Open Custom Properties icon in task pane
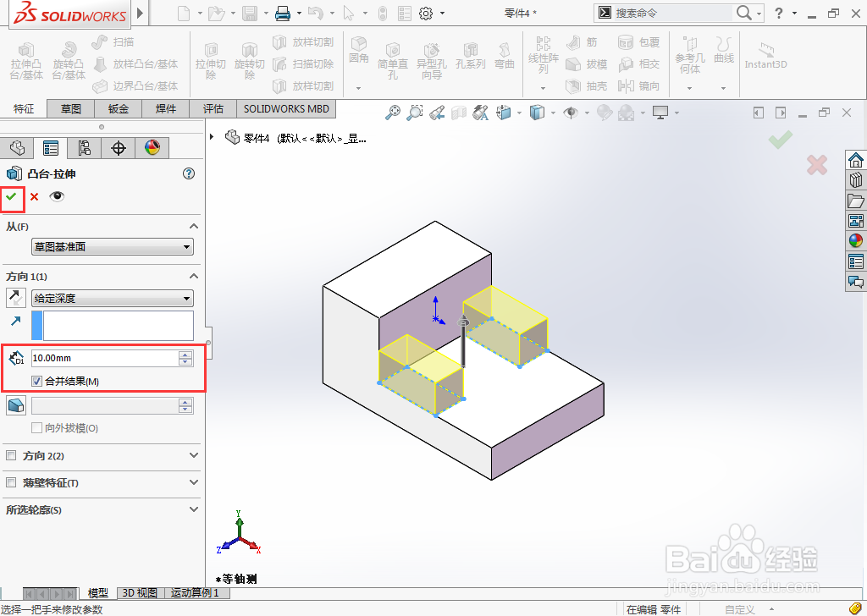The image size is (867, 616). (x=855, y=261)
